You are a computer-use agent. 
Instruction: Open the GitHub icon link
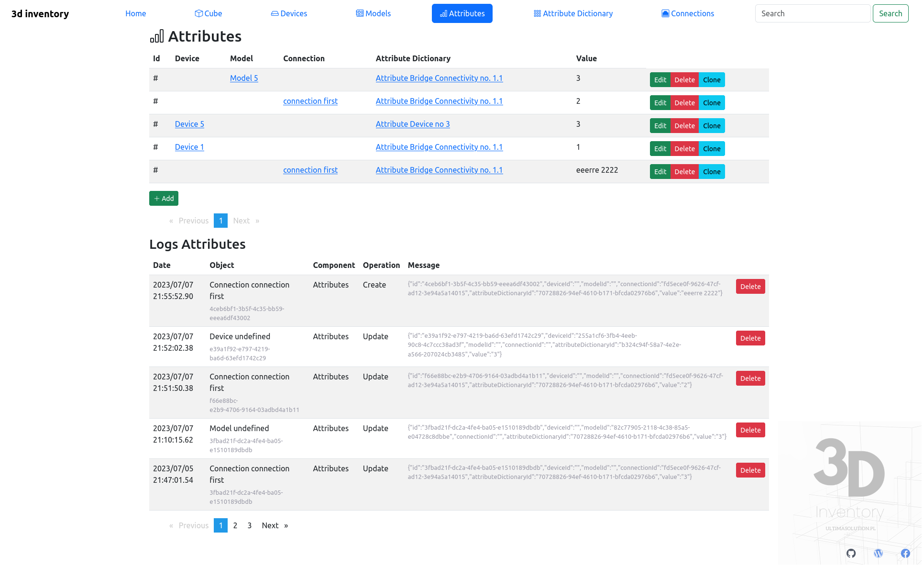[851, 553]
